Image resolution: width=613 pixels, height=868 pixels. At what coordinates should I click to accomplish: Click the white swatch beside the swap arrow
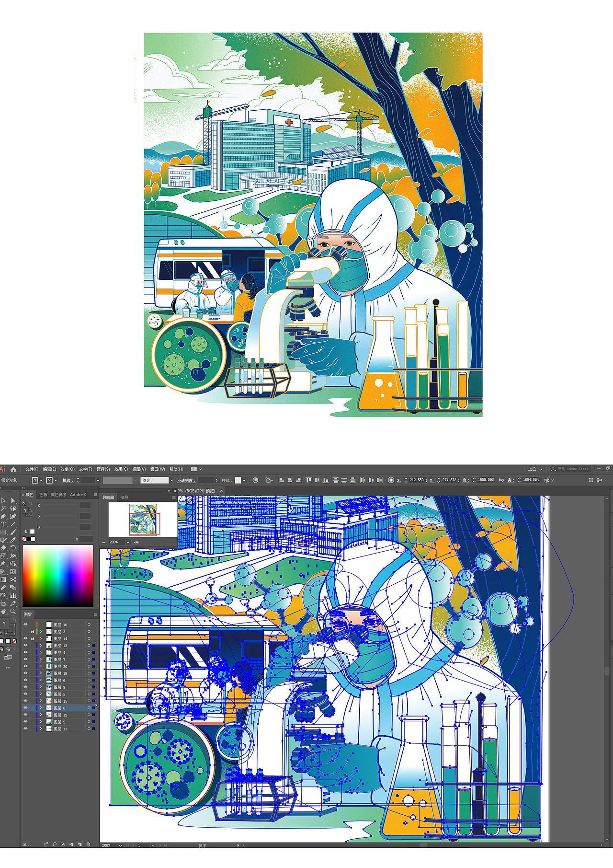pyautogui.click(x=32, y=531)
